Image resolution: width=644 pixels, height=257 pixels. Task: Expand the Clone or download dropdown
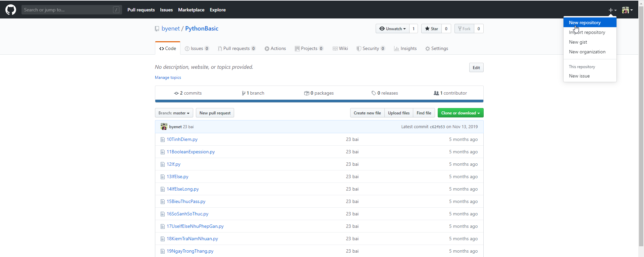[461, 113]
